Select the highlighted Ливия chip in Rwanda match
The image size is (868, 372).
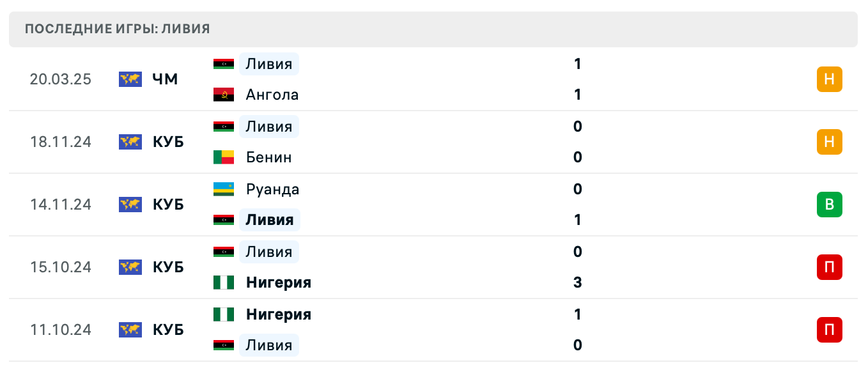coord(270,219)
